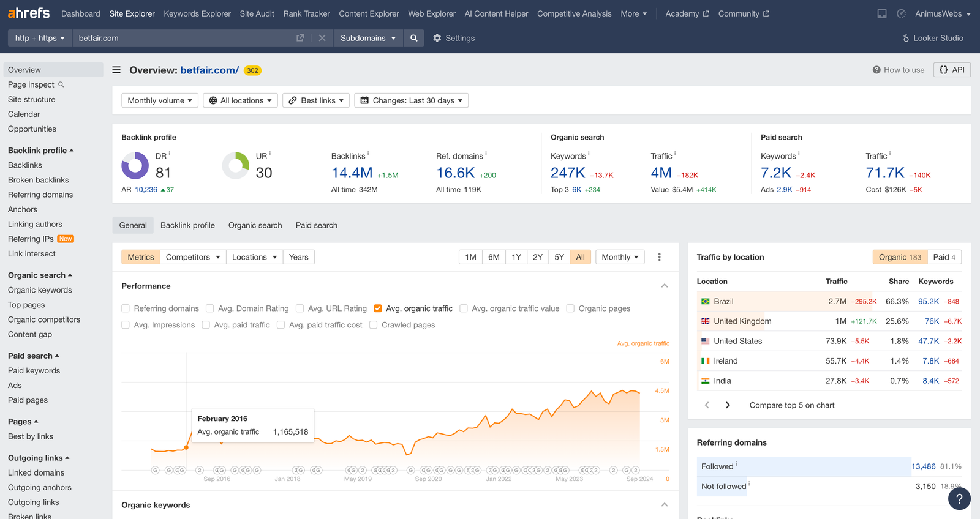Click the United States flag icon
This screenshot has width=980, height=519.
click(706, 341)
